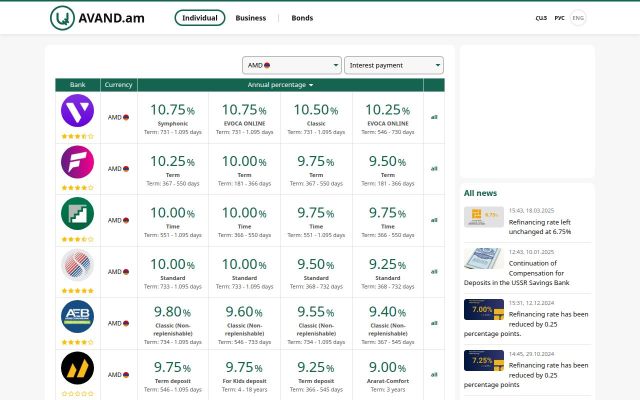The height and width of the screenshot is (400, 640).
Task: Click the star rating under AEB logo
Action: click(x=78, y=342)
